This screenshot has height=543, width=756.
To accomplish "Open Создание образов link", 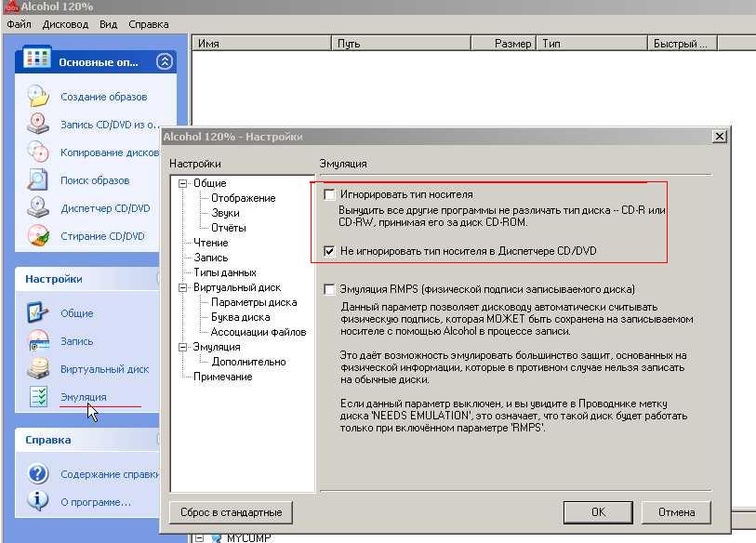I will (x=103, y=97).
